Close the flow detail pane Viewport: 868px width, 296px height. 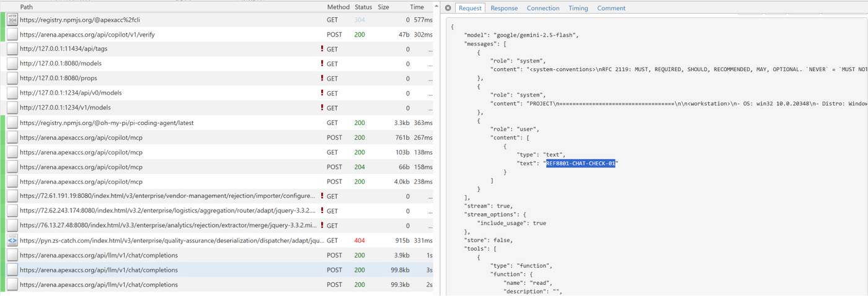pos(448,8)
